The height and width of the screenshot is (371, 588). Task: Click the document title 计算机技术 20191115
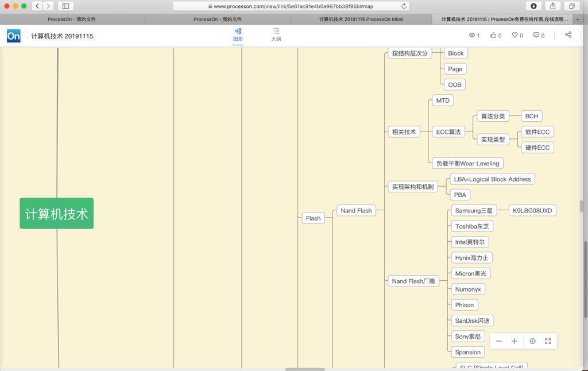pos(62,36)
